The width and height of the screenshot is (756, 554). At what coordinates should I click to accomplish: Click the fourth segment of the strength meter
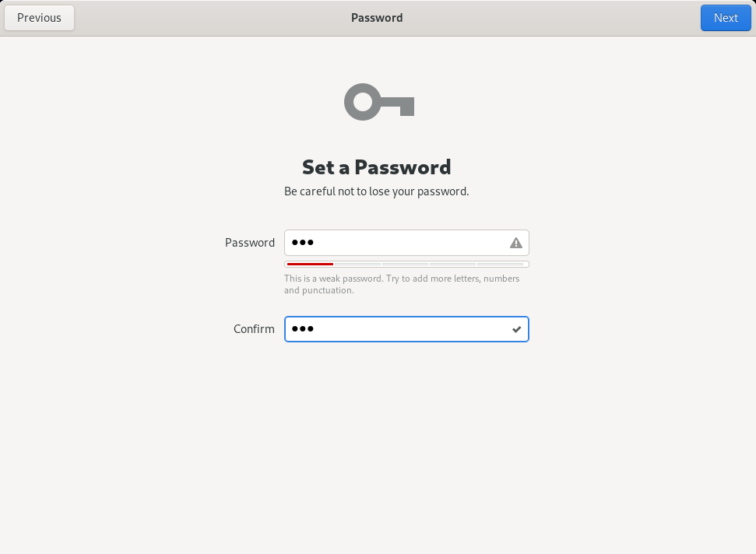pos(453,265)
